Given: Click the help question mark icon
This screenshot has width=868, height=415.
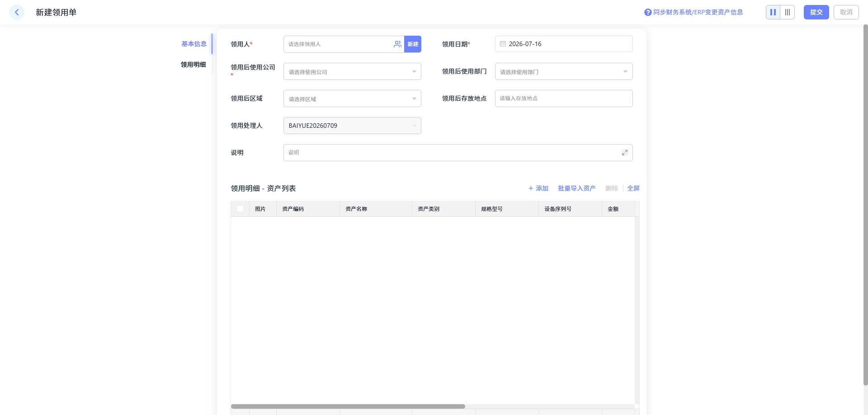Looking at the screenshot, I should [x=648, y=13].
